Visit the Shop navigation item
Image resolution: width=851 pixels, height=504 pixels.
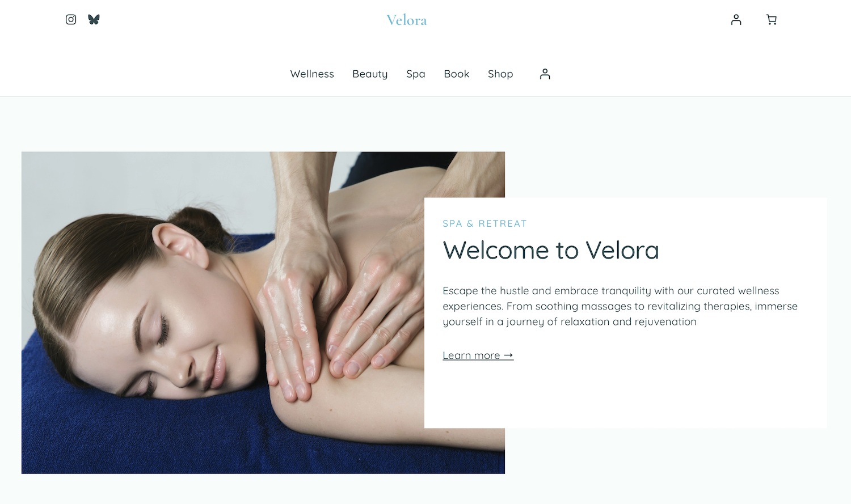click(500, 74)
